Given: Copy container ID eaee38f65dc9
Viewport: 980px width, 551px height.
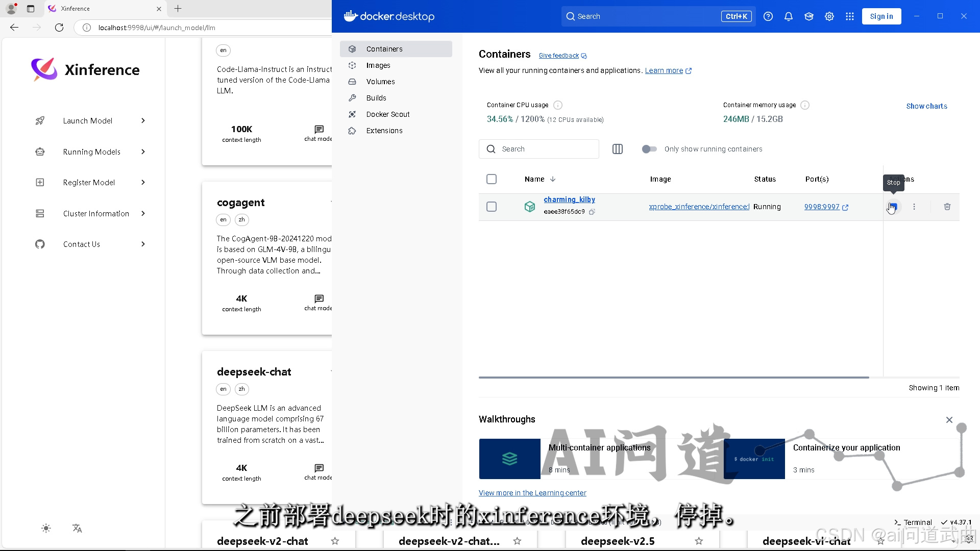Looking at the screenshot, I should pos(592,212).
